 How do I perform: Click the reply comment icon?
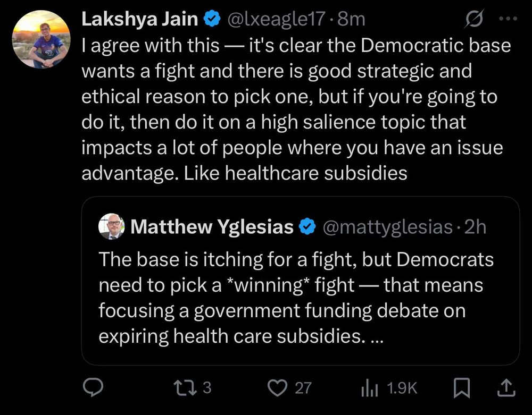(x=94, y=388)
